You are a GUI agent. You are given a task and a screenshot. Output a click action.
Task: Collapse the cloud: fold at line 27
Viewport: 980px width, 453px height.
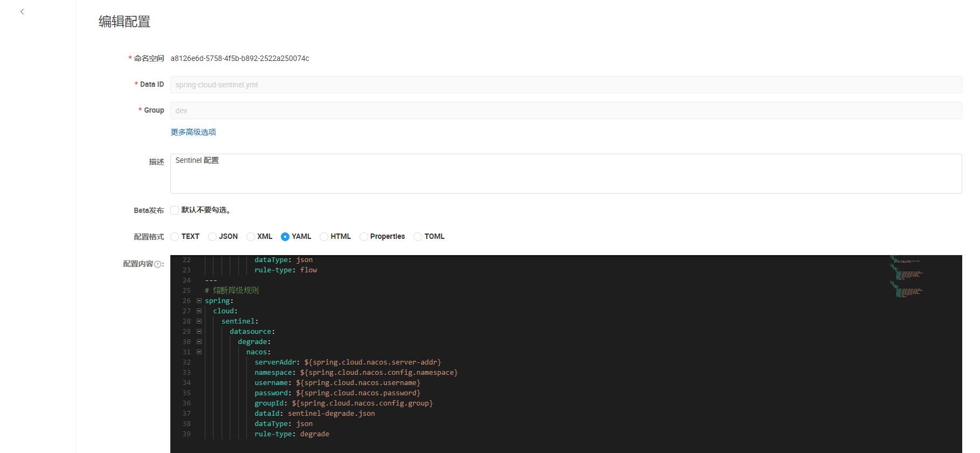coord(199,311)
